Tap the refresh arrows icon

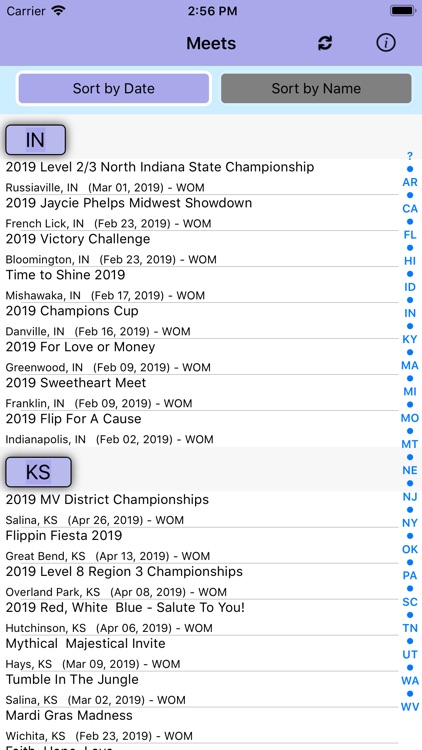[325, 43]
